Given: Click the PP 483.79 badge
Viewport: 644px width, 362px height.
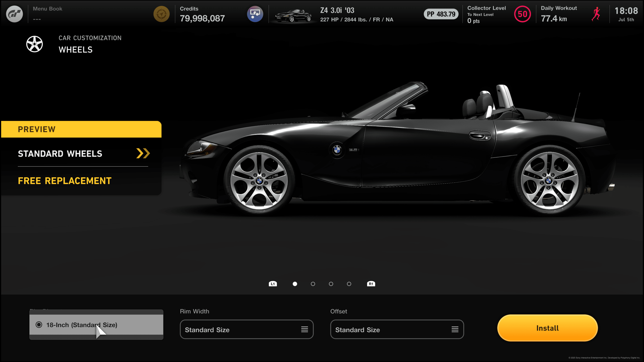Looking at the screenshot, I should pos(441,14).
